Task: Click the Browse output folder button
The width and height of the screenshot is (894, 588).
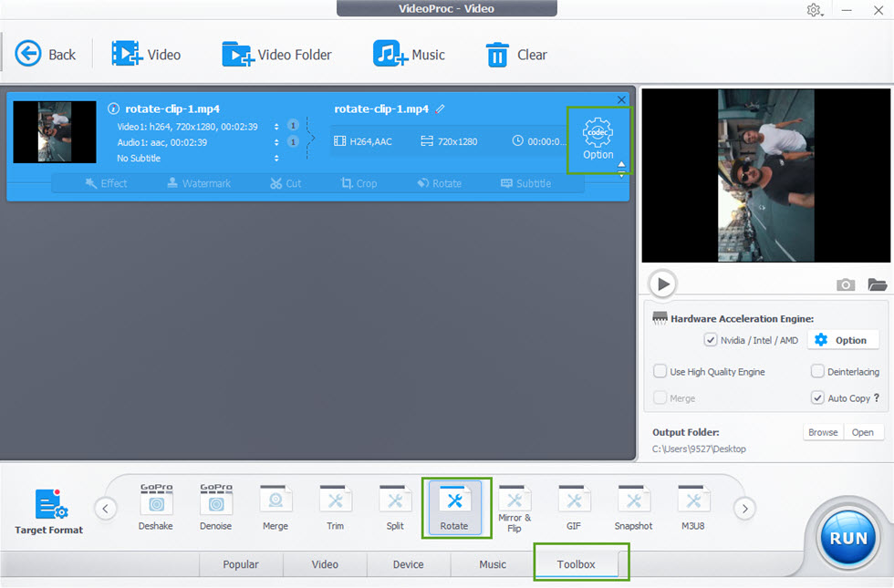Action: (822, 432)
